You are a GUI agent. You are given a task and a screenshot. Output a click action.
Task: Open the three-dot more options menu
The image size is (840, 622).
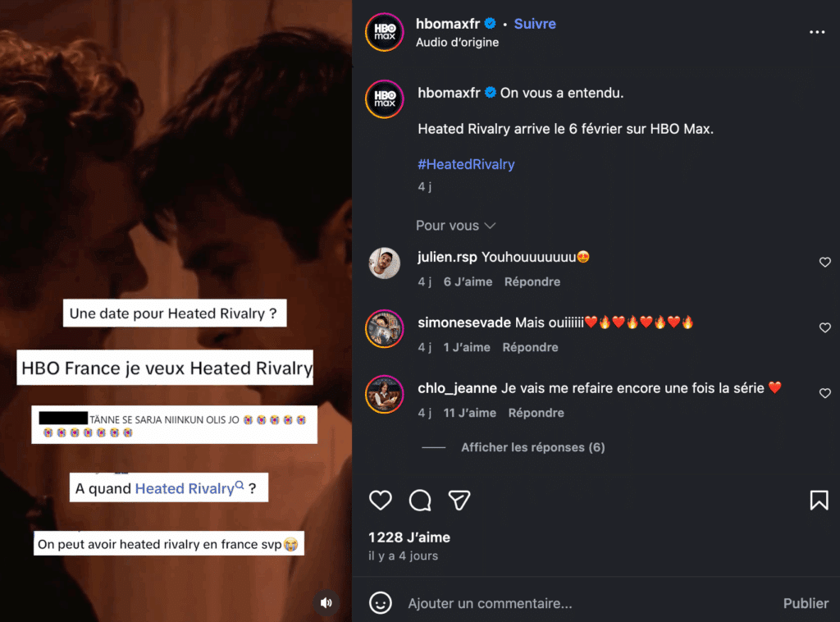click(817, 32)
